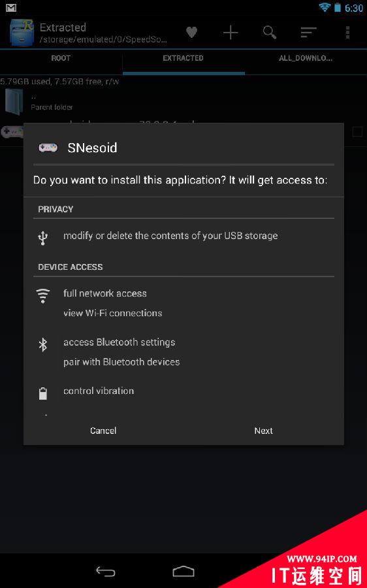The image size is (367, 588).
Task: Tap the Android back navigation button
Action: 105,572
